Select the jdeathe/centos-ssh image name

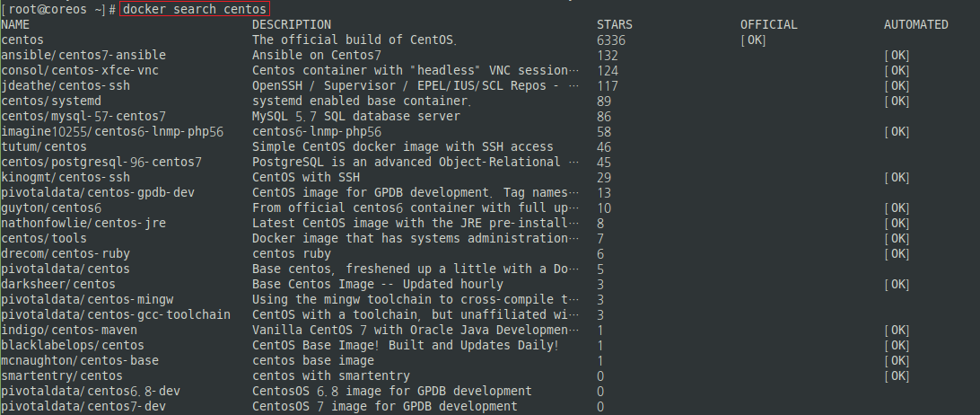tap(66, 85)
